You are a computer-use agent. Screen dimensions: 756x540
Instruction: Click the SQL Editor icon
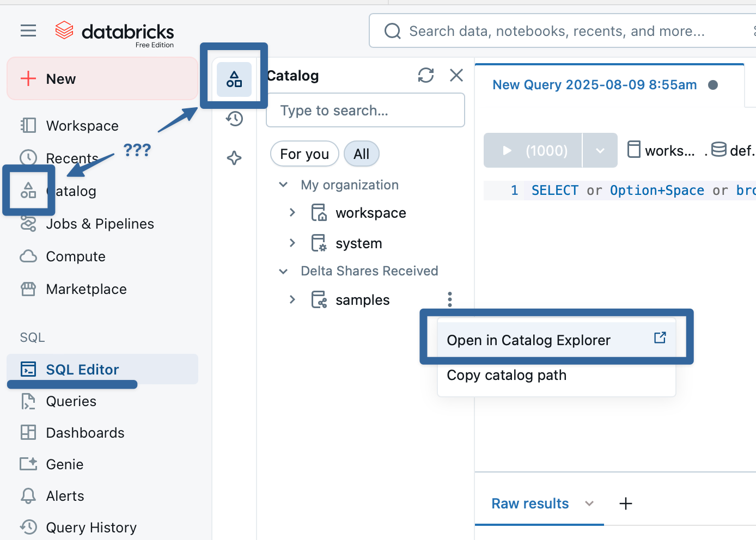pyautogui.click(x=28, y=369)
